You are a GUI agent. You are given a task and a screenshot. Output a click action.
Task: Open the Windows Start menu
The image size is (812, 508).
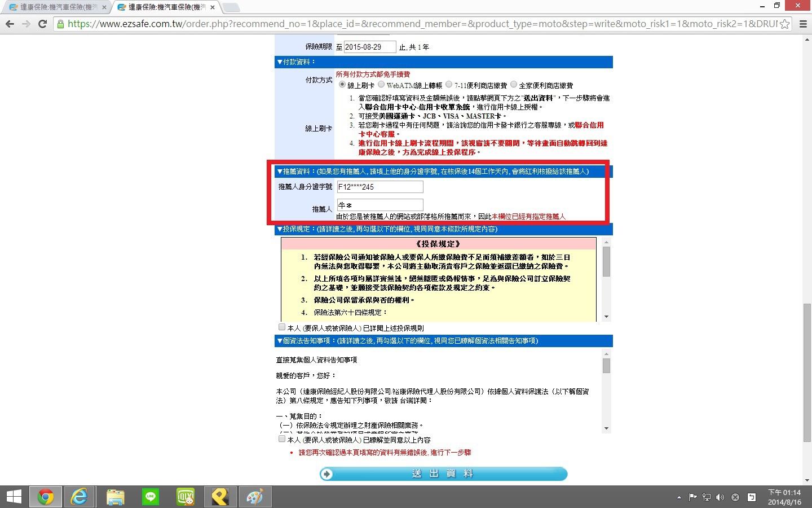coord(14,497)
